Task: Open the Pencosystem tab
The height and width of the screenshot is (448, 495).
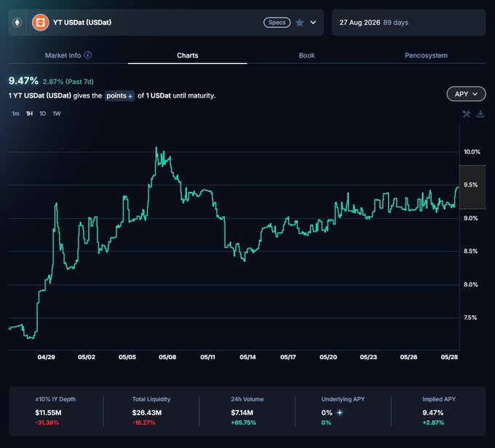Action: point(426,55)
